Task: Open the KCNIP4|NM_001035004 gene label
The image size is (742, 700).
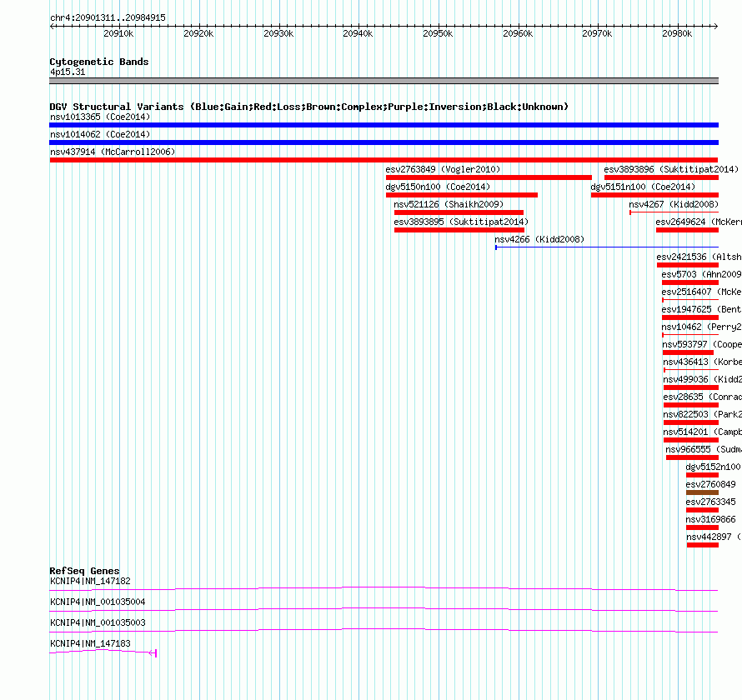Action: 98,602
